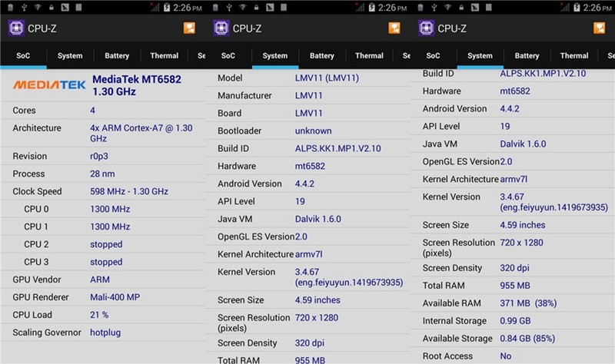Open the Thermal tab in the left panel
This screenshot has width=615, height=364.
[x=165, y=56]
